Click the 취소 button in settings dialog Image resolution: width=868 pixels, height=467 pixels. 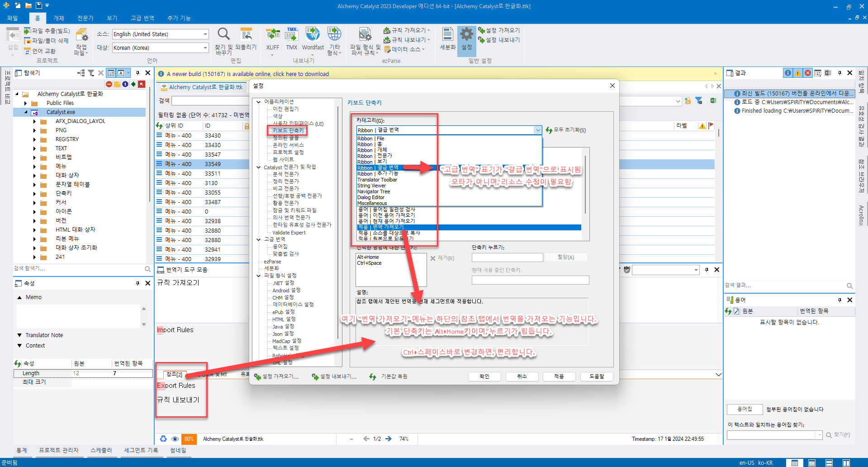coord(522,376)
